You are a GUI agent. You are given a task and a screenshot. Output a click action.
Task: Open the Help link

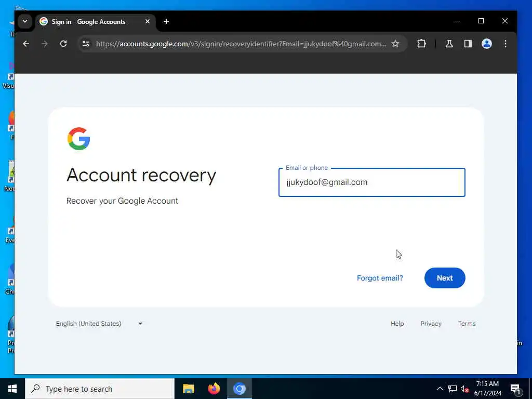tap(397, 324)
